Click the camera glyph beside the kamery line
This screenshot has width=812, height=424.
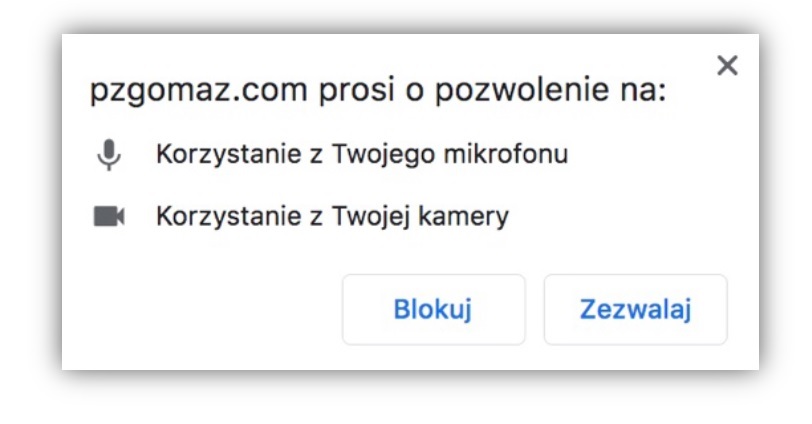109,216
